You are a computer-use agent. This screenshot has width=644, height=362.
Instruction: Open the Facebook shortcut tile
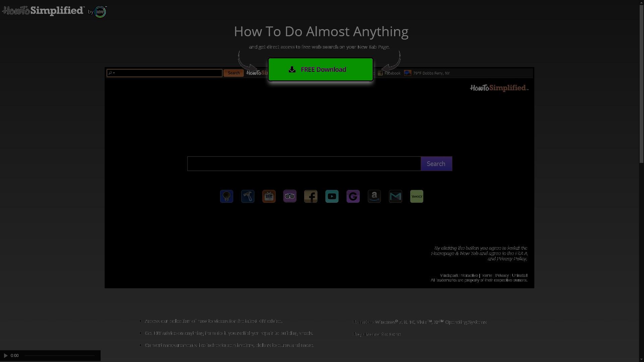click(311, 196)
